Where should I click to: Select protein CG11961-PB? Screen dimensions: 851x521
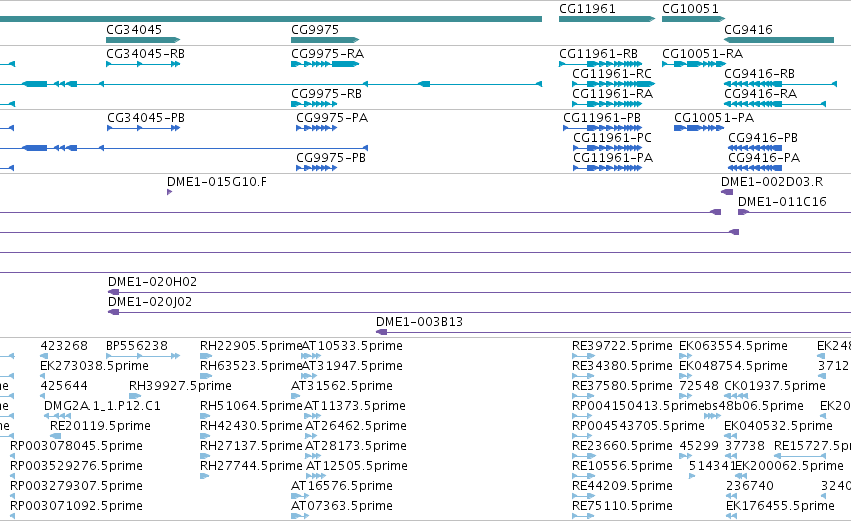602,128
